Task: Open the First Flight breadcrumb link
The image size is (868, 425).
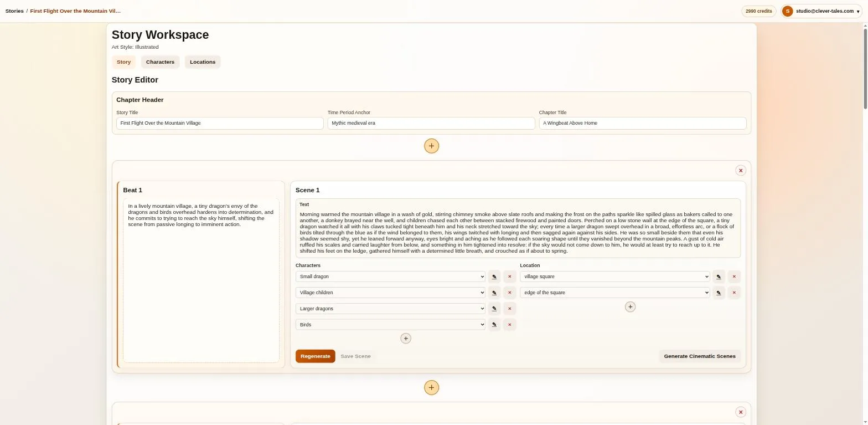Action: [75, 11]
